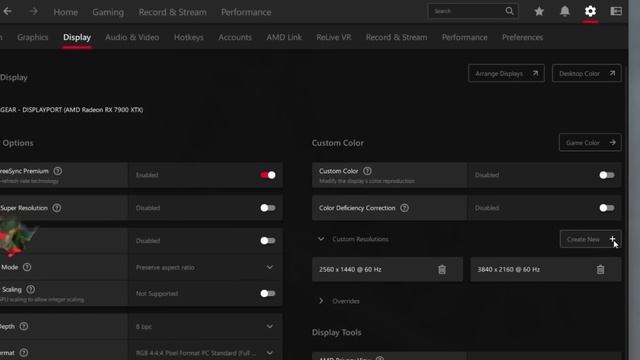Image resolution: width=640 pixels, height=360 pixels.
Task: Open top Performance tab
Action: pyautogui.click(x=246, y=12)
